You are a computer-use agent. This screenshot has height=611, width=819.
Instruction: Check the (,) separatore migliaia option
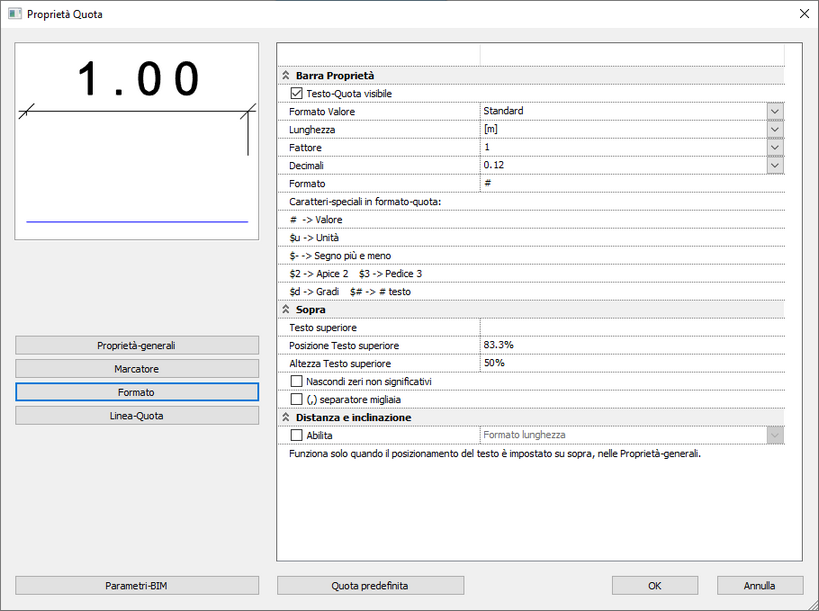(x=296, y=400)
